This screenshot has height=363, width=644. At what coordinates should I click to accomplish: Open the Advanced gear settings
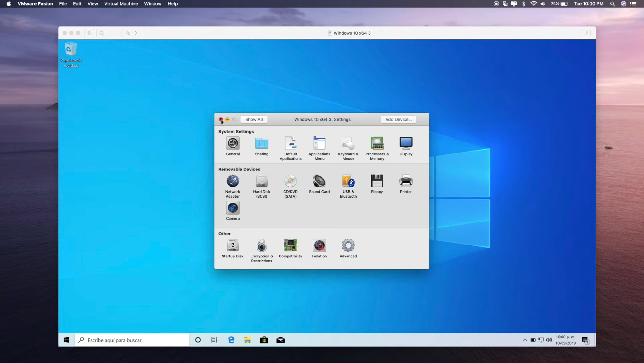pos(348,246)
